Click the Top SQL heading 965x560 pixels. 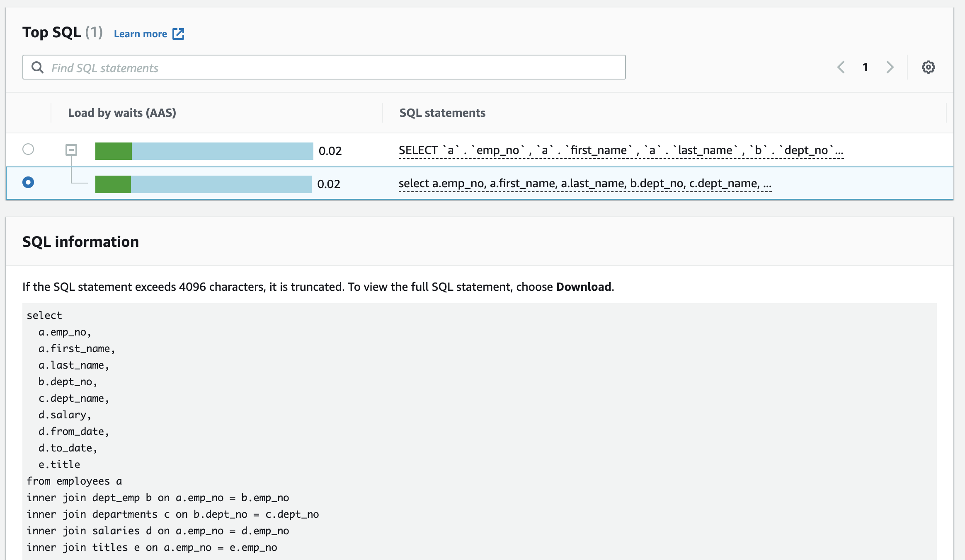click(52, 32)
